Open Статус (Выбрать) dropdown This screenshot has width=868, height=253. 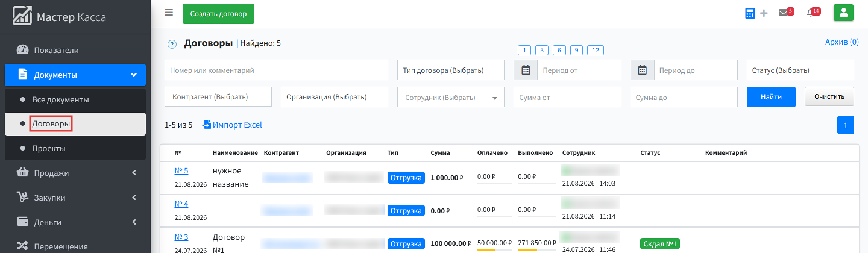pos(800,70)
